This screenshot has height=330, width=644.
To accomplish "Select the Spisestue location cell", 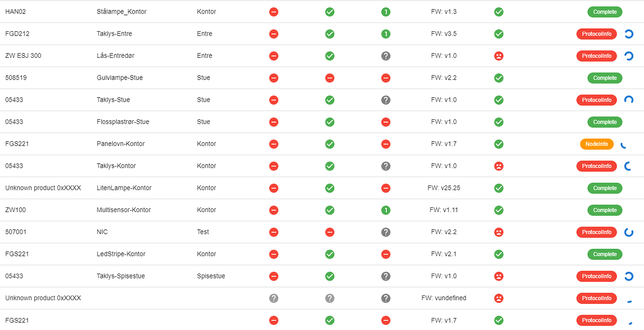I will pyautogui.click(x=211, y=276).
